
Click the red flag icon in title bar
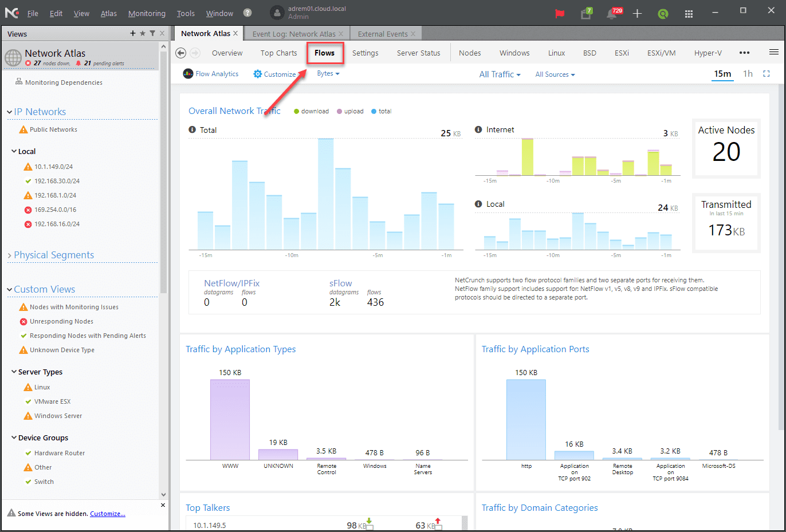560,14
